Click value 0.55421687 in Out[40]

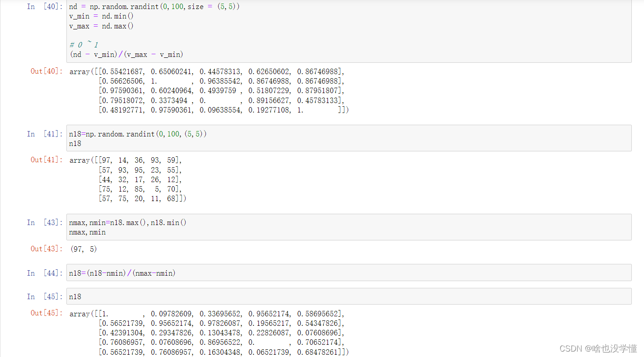tap(122, 71)
